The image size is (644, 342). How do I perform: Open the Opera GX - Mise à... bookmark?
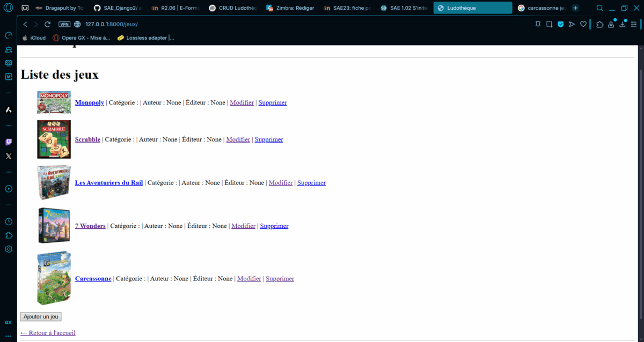(81, 38)
